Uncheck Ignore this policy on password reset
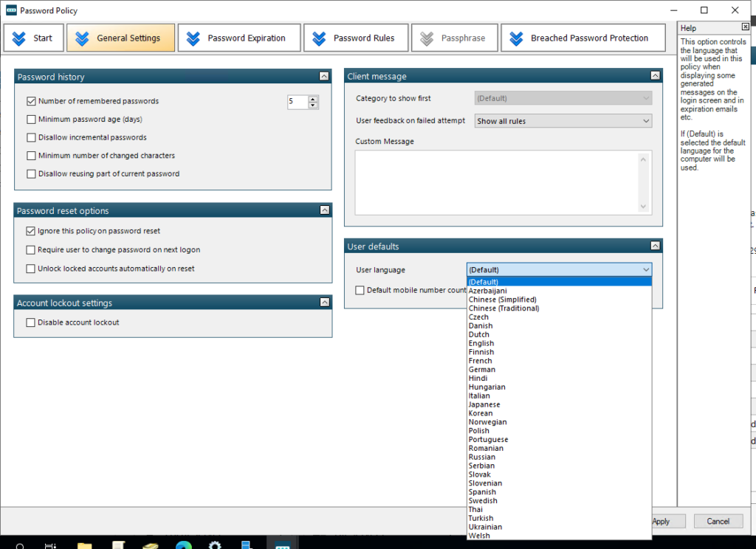 point(31,232)
